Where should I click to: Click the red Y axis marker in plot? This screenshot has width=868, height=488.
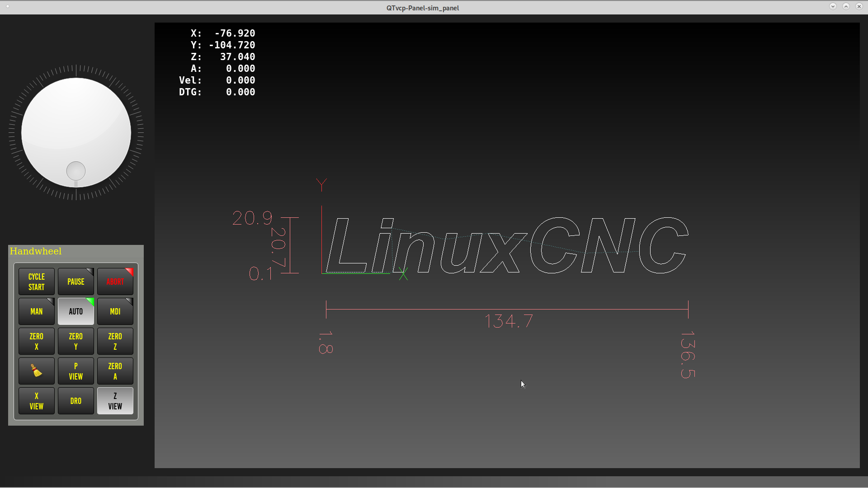321,184
